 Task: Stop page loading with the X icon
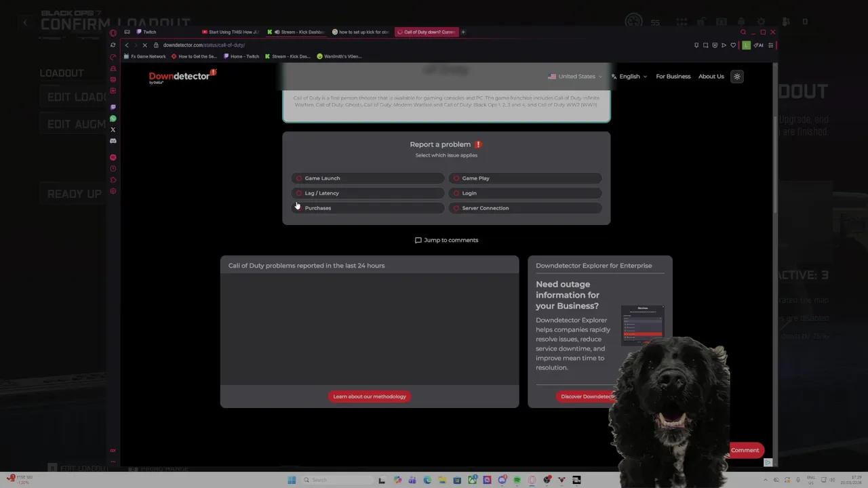point(144,45)
